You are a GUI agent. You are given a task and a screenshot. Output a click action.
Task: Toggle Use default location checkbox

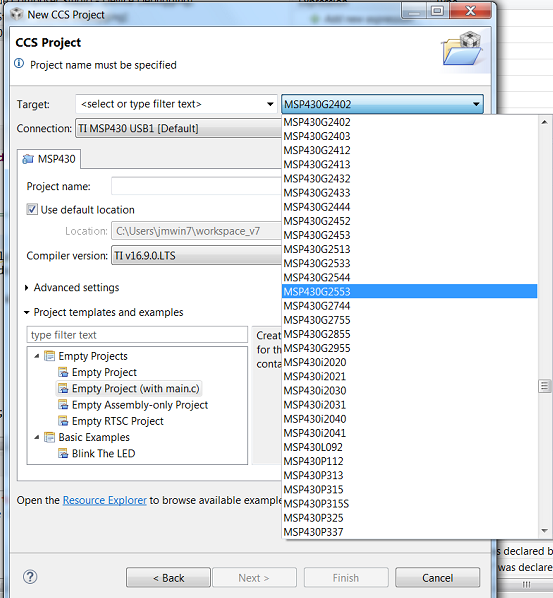tap(32, 209)
